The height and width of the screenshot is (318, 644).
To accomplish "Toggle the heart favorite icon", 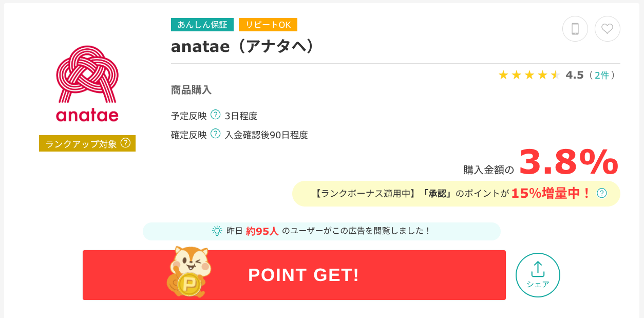I will point(608,29).
